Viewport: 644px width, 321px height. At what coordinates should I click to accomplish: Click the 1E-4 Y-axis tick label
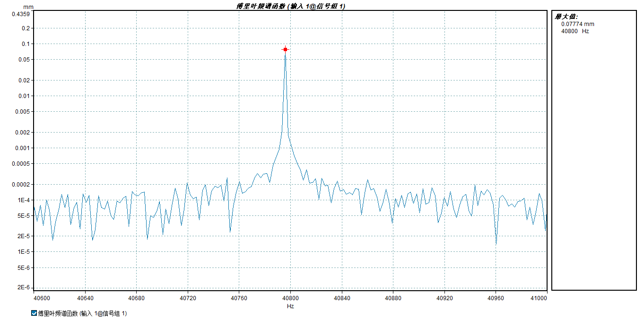[x=24, y=200]
